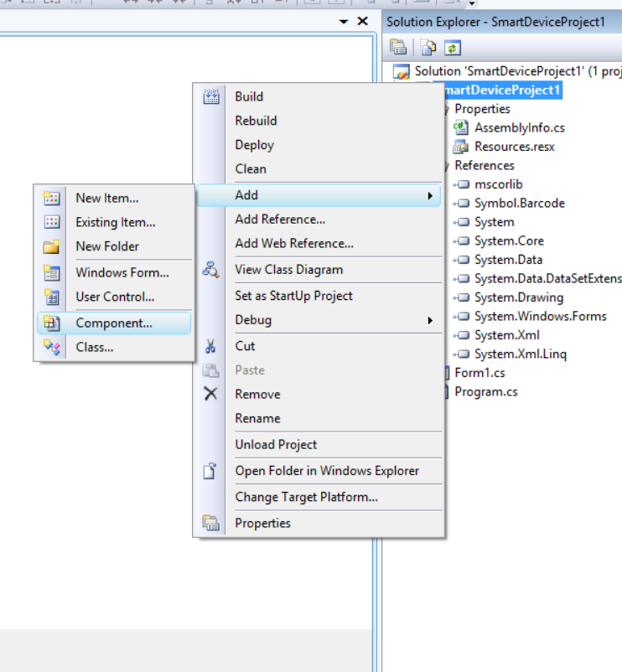Select the Properties folder in tree
Image resolution: width=622 pixels, height=672 pixels.
pos(482,109)
